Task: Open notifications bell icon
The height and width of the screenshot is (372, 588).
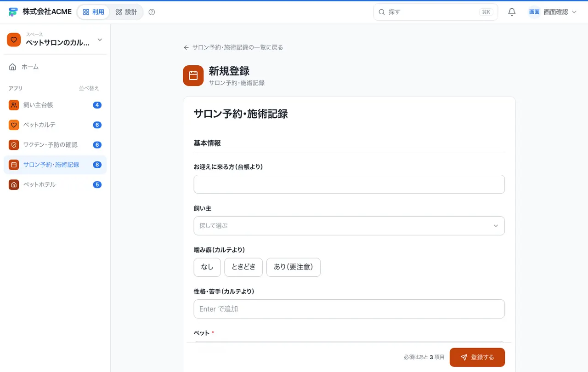Action: [512, 12]
